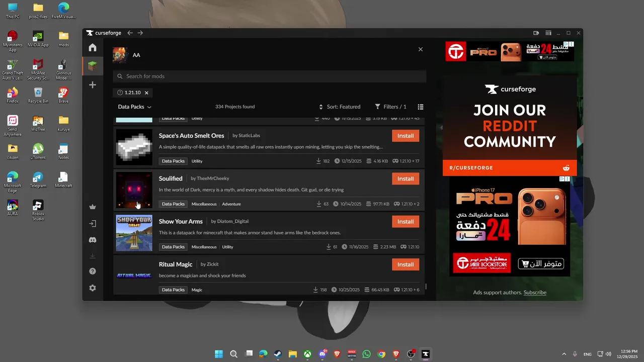Close the mod browser with the X
This screenshot has height=362, width=644.
coord(421,49)
